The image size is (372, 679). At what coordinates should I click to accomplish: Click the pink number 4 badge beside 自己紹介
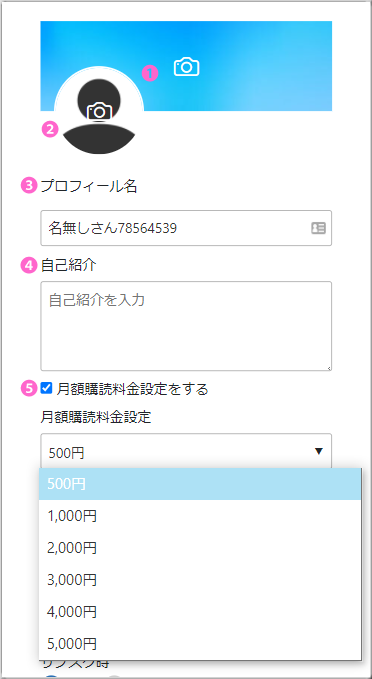[x=29, y=265]
